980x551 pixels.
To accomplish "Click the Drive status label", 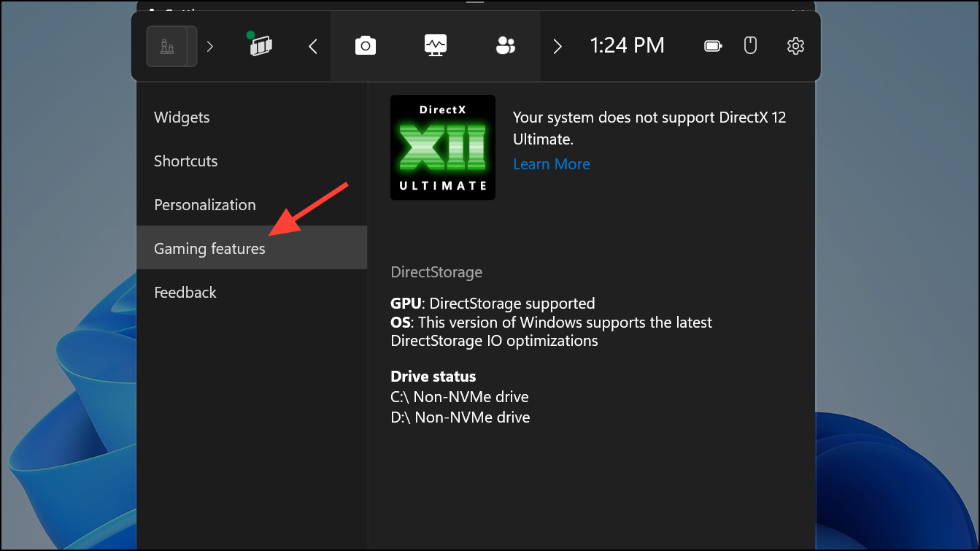I will pos(433,377).
